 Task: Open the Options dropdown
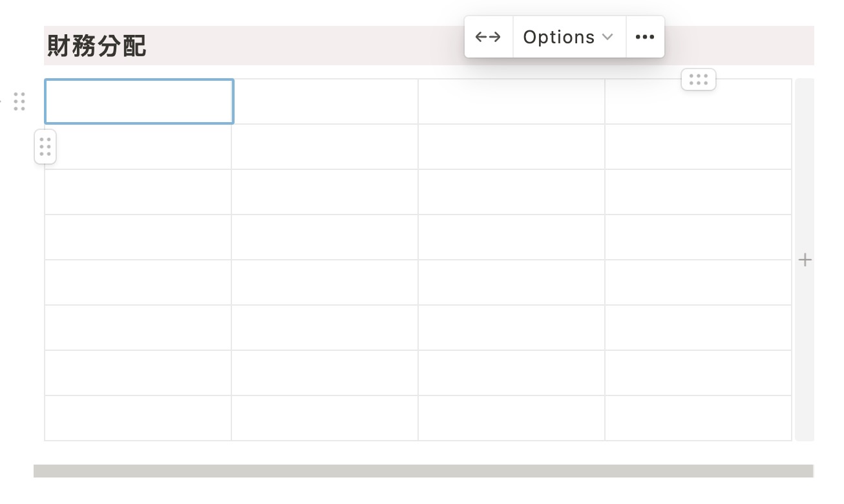click(x=569, y=37)
